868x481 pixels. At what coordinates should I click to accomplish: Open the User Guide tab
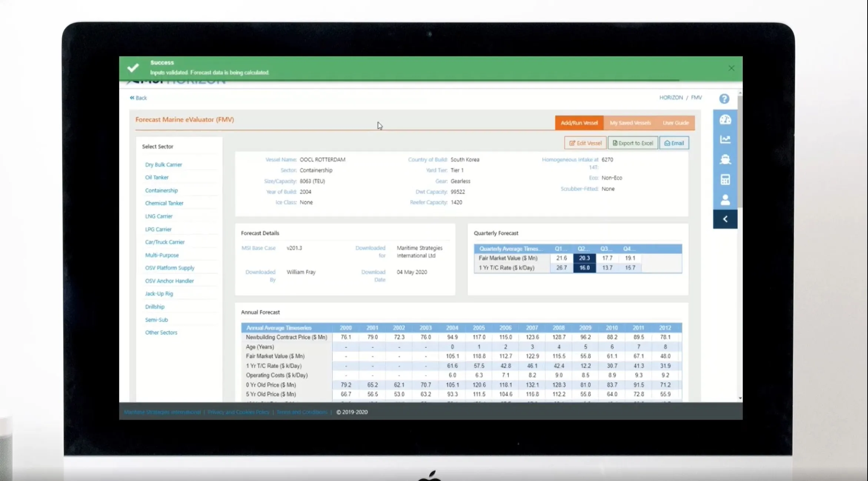pos(676,123)
